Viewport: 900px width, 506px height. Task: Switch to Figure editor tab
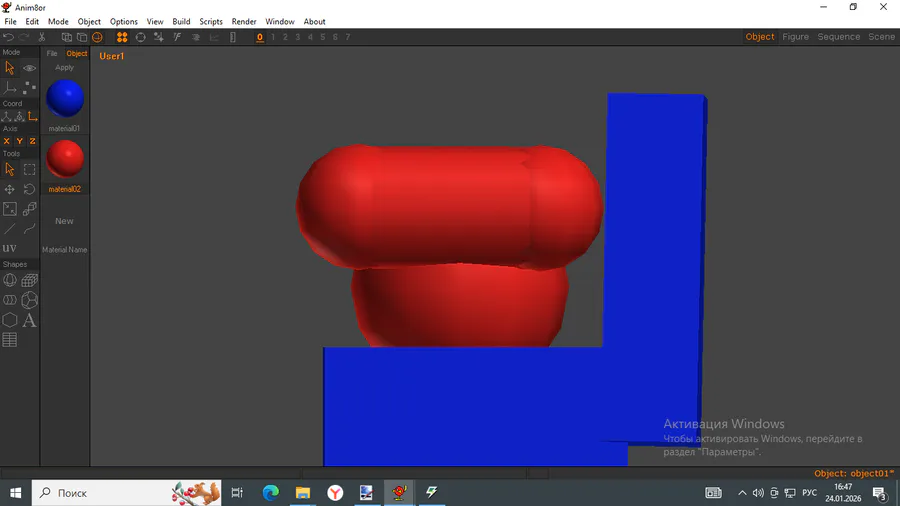pyautogui.click(x=796, y=37)
